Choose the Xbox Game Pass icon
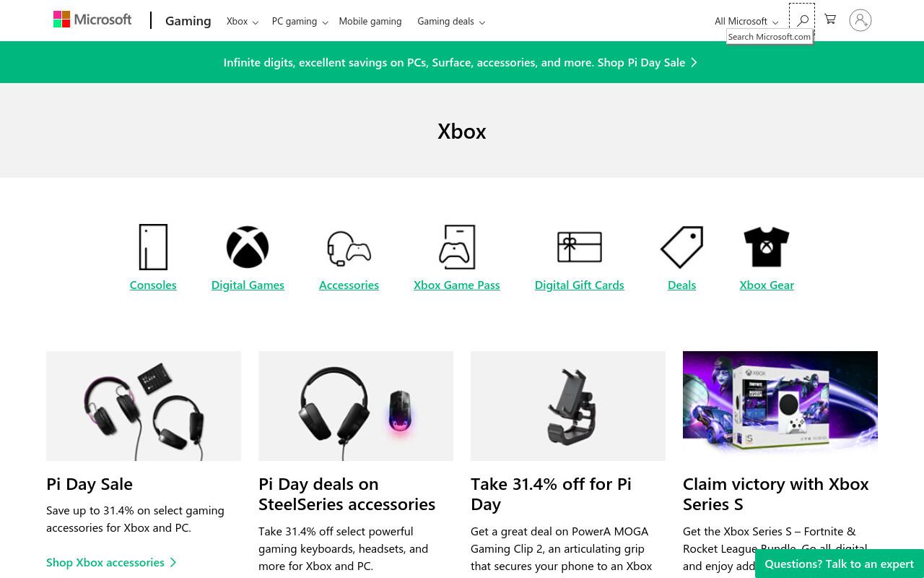Image resolution: width=924 pixels, height=578 pixels. [x=457, y=247]
